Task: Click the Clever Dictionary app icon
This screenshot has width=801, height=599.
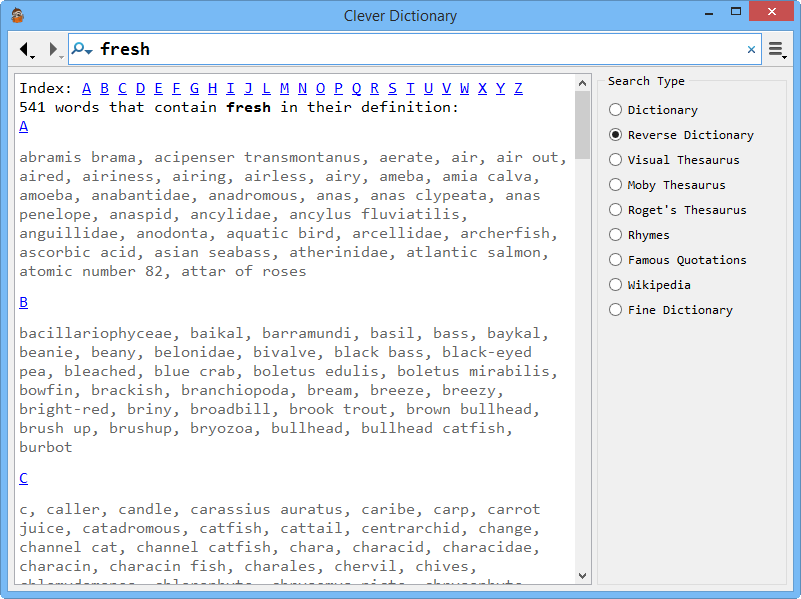Action: pyautogui.click(x=18, y=16)
